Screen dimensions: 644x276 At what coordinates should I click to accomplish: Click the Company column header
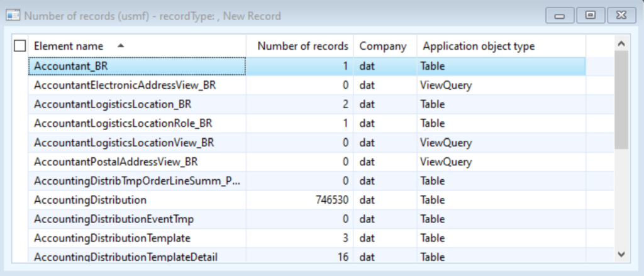coord(386,46)
